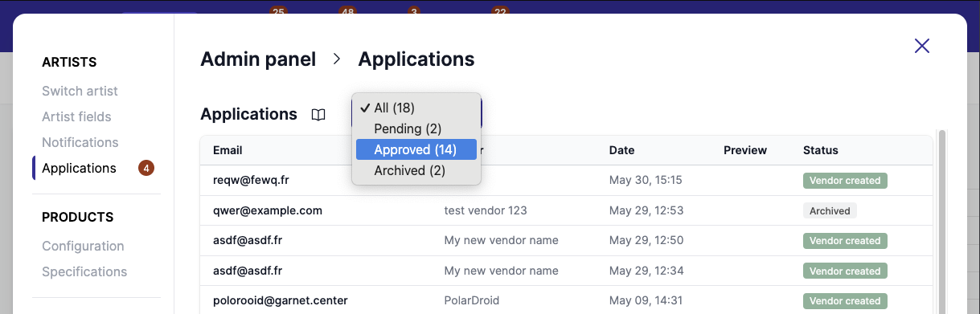Screen dimensions: 980x314
Task: Sort by Date column header
Action: click(x=621, y=150)
